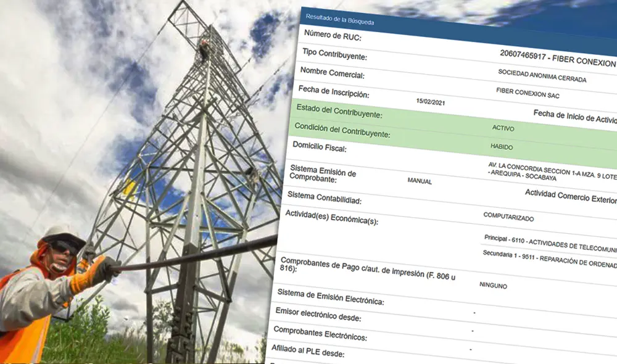617x364 pixels.
Task: Select the "MANUAL" emission system value
Action: 420,182
